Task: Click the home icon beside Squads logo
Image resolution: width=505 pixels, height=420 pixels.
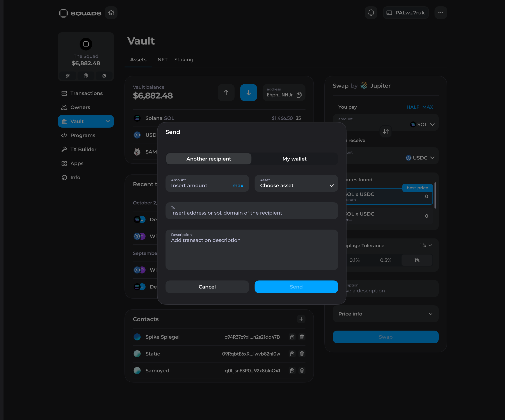Action: tap(111, 13)
